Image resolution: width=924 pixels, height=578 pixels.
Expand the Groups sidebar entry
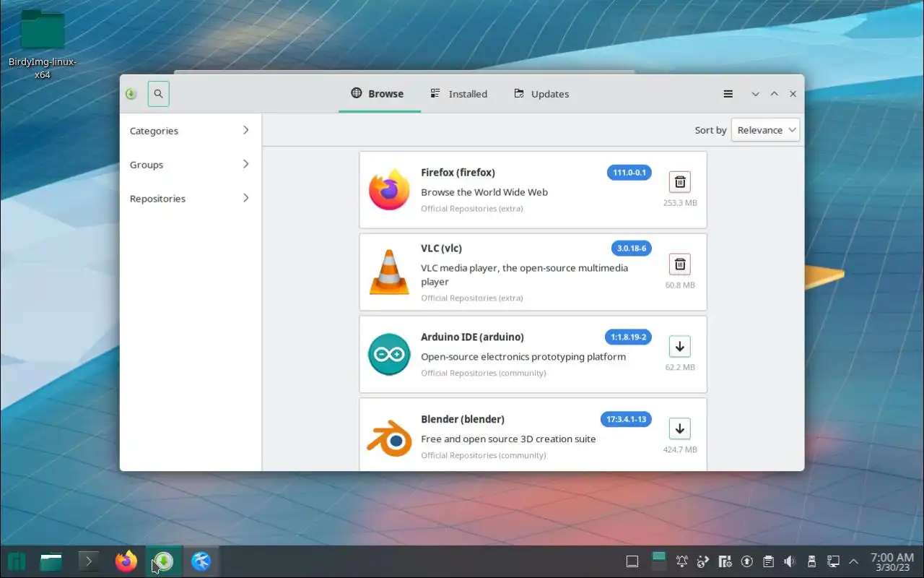(x=190, y=165)
